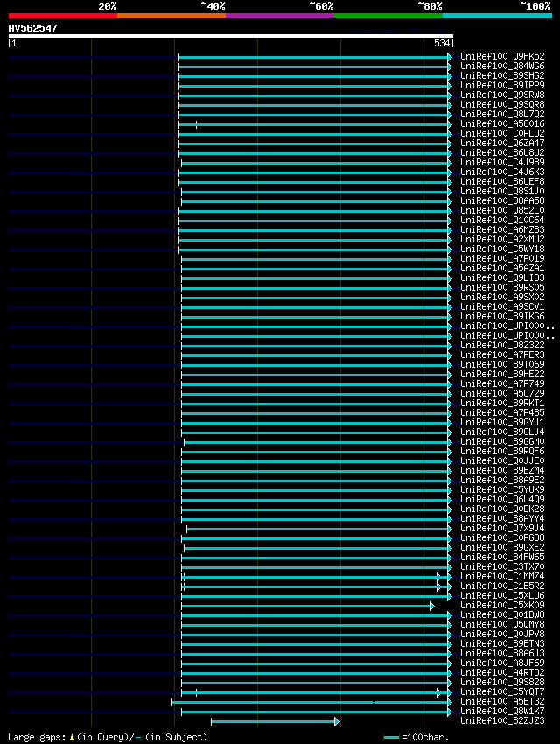Follow the UniRef100_C5XLU6 link
The height and width of the screenshot is (744, 560).
click(x=502, y=595)
